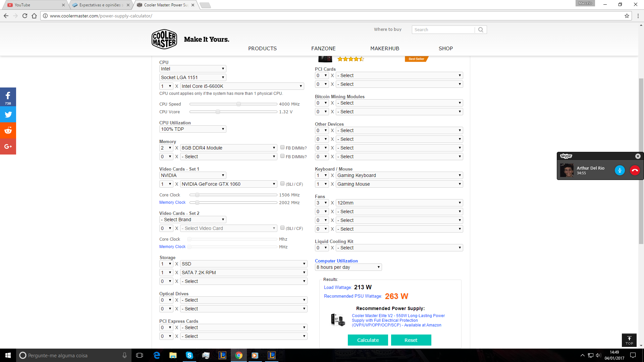Open SATA 7.2K RPM storage dropdown

coord(244,273)
